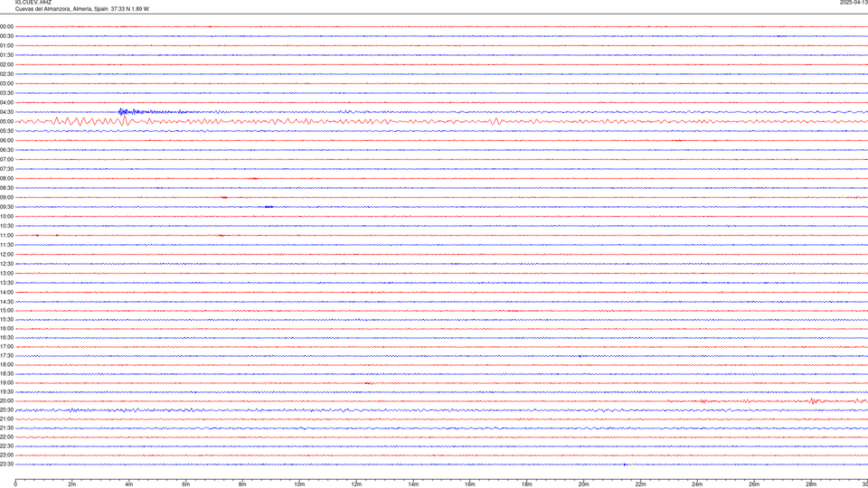The width and height of the screenshot is (868, 488).
Task: Choose the 23:30 hour label
Action: point(6,465)
